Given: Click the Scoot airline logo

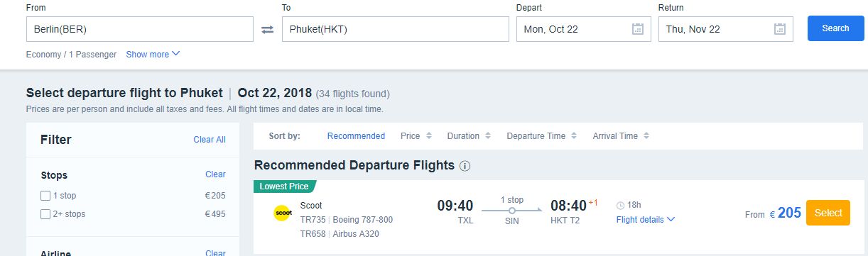Looking at the screenshot, I should 283,213.
